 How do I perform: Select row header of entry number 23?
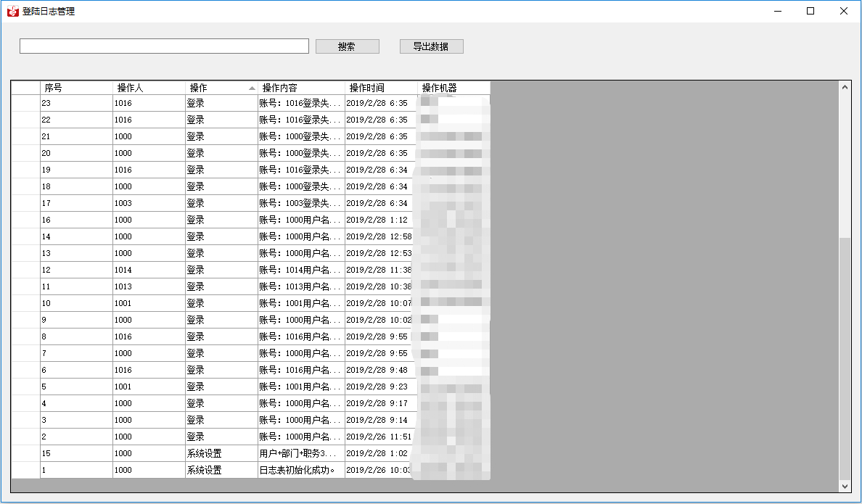(x=25, y=103)
